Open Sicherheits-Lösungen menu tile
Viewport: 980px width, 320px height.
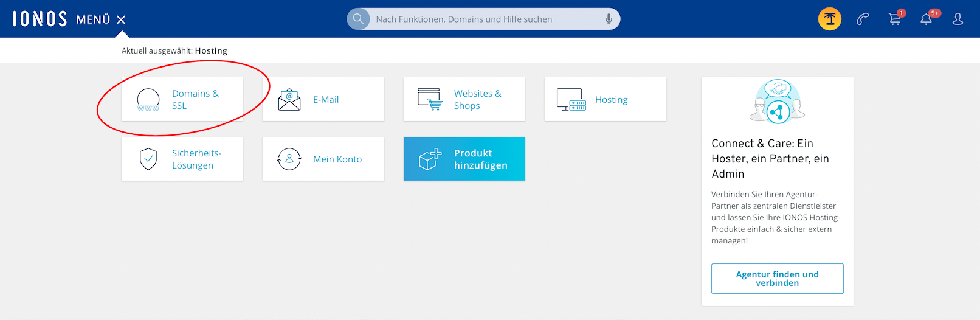182,159
